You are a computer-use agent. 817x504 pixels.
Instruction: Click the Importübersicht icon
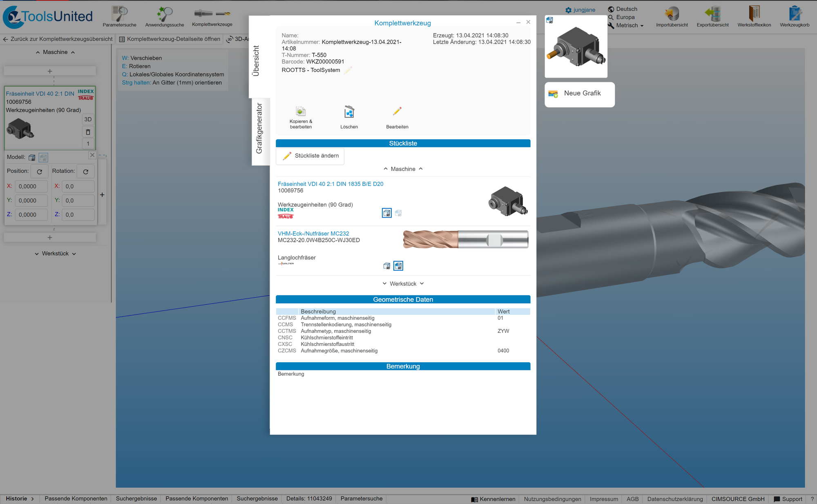tap(672, 14)
